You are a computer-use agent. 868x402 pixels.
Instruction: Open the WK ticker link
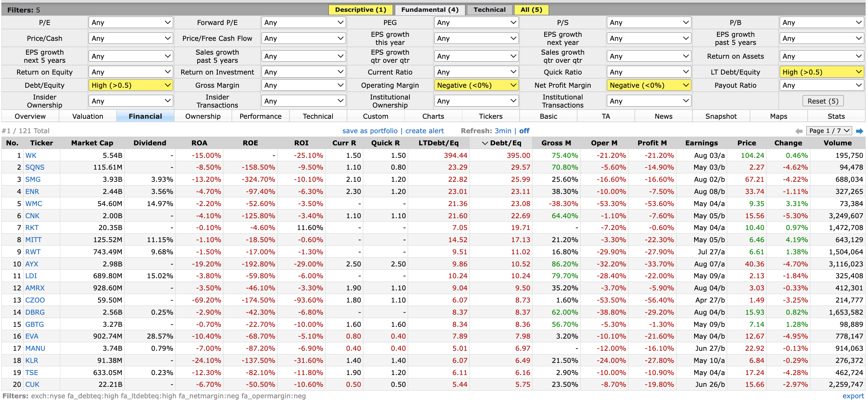(31, 155)
